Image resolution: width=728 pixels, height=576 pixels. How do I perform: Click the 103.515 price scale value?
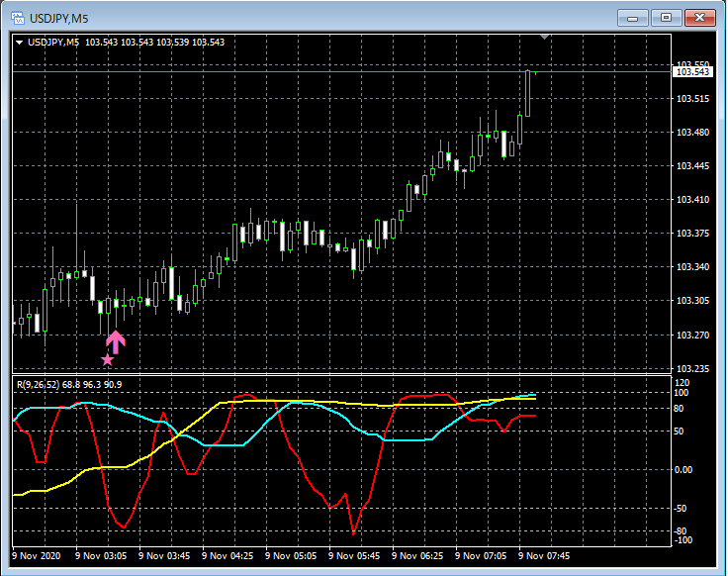point(692,99)
